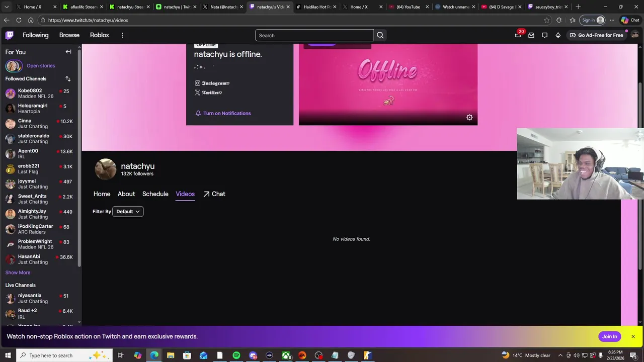Expand followed channels with Show More
This screenshot has height=362, width=644.
point(18,273)
